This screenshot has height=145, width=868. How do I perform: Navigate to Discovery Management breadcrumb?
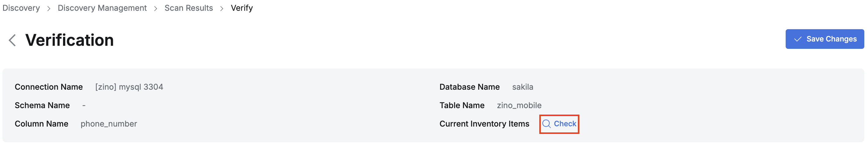tap(102, 8)
